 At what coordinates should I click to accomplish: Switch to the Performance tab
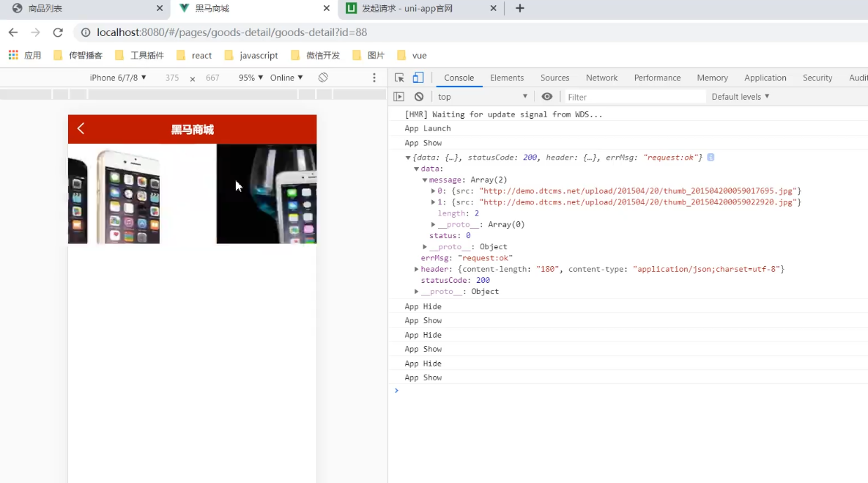657,78
